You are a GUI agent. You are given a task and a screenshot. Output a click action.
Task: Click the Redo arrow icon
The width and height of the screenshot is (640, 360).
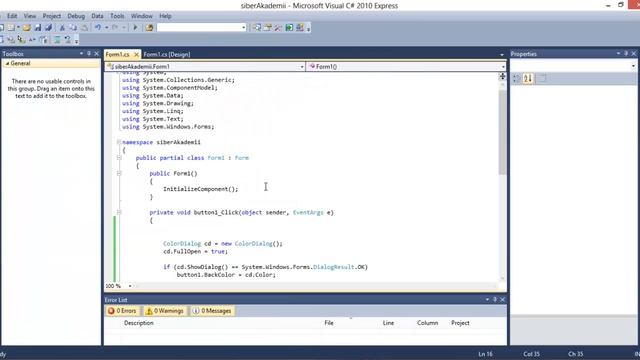click(x=115, y=27)
